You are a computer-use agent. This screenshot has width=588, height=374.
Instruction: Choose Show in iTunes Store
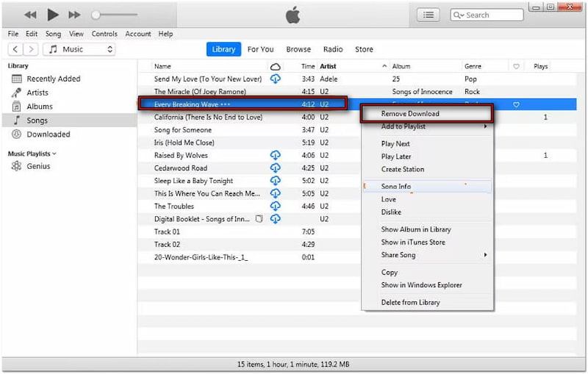(427, 242)
